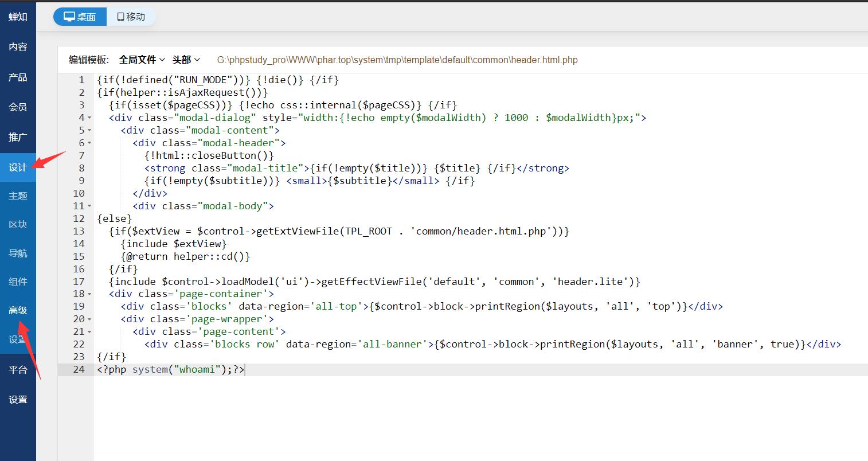Image resolution: width=868 pixels, height=461 pixels.
Task: Click line number 13 in the gutter
Action: (79, 231)
